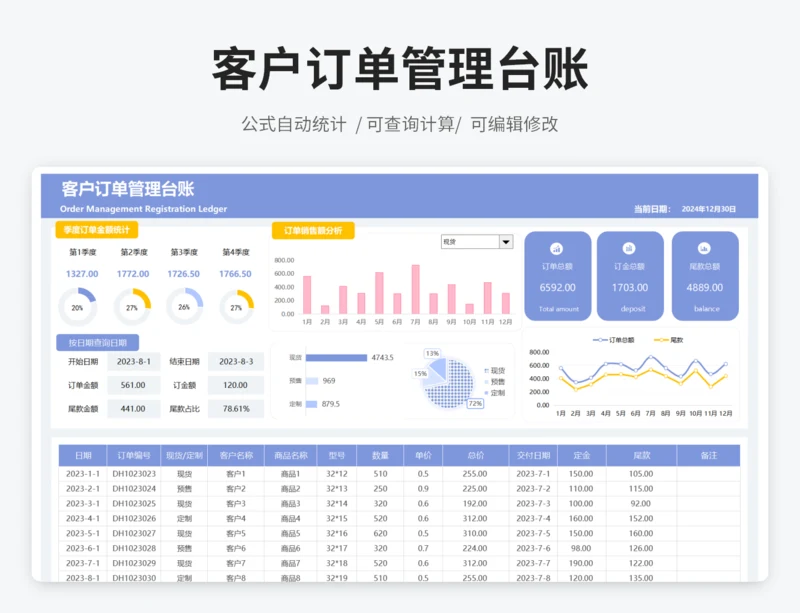
Task: Select the 商品名称 column header
Action: pos(291,455)
